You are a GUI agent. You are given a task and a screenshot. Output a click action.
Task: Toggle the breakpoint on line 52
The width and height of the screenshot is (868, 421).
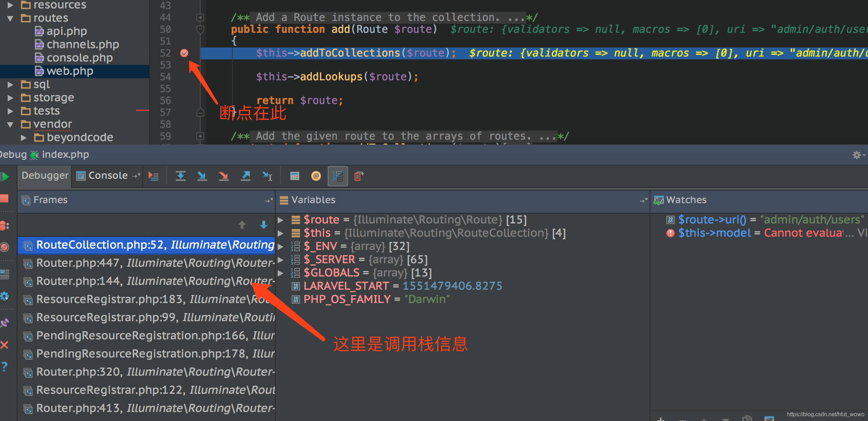click(x=184, y=53)
